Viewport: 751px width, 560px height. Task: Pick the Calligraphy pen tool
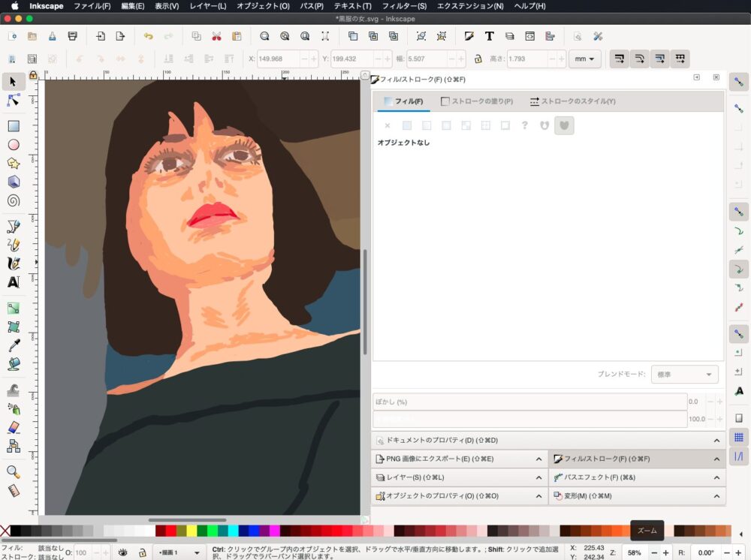point(13,263)
